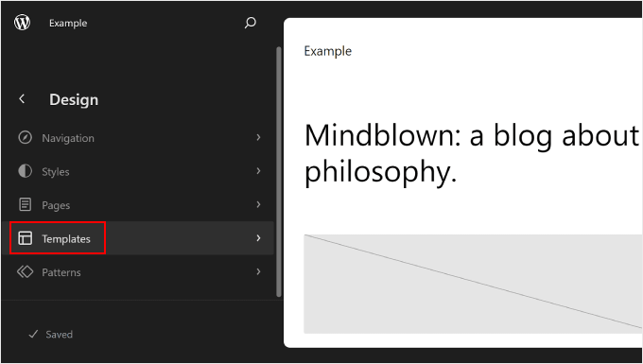Image resolution: width=643 pixels, height=364 pixels.
Task: Click the Patterns diamond icon
Action: (x=25, y=271)
